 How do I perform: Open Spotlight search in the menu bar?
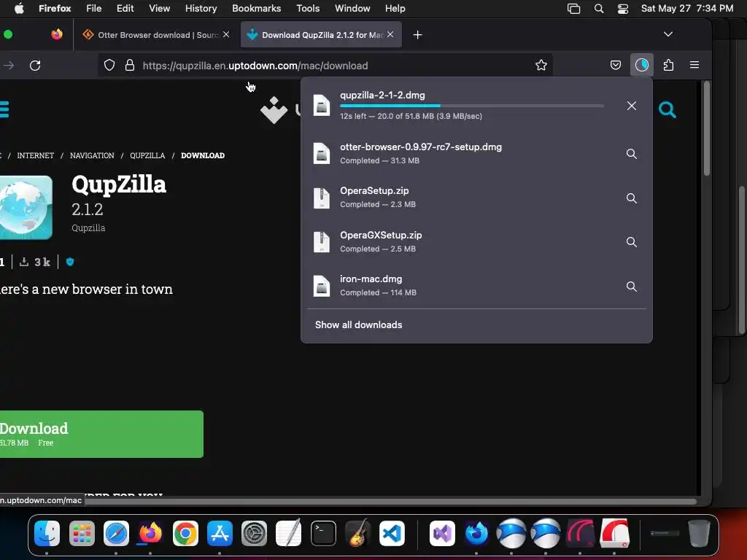(x=599, y=9)
